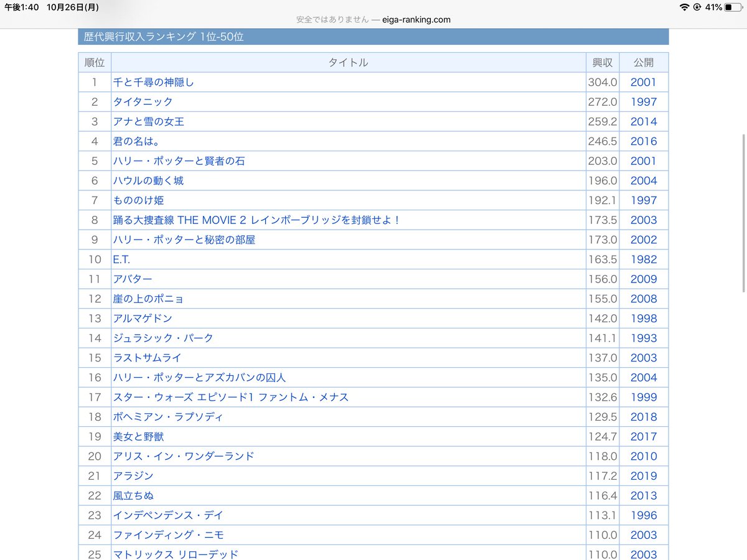Open もののけ姫 link
Image resolution: width=747 pixels, height=560 pixels.
tap(138, 200)
